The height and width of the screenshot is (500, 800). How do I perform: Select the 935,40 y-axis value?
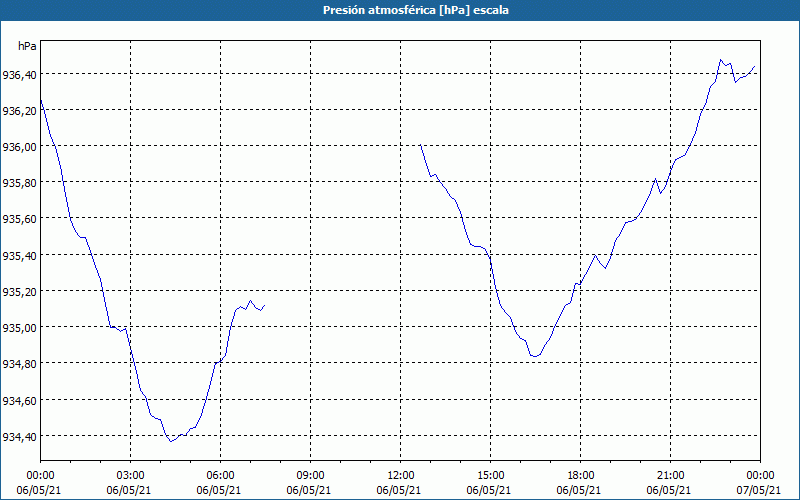[19, 256]
